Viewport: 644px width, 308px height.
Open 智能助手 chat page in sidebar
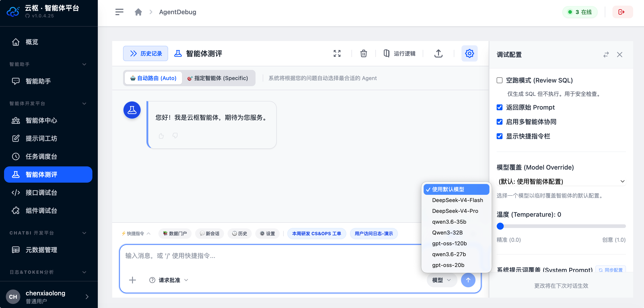click(x=48, y=81)
